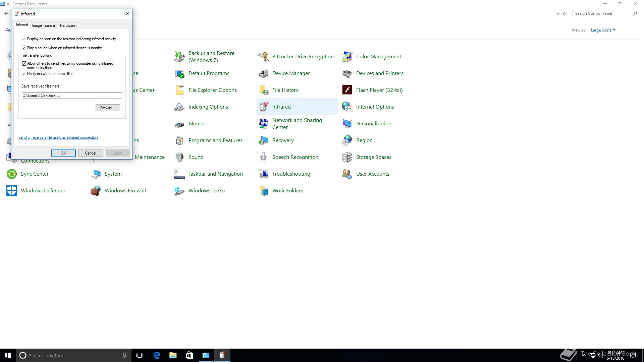Open the Speech Recognition icon
644x362 pixels.
click(263, 157)
